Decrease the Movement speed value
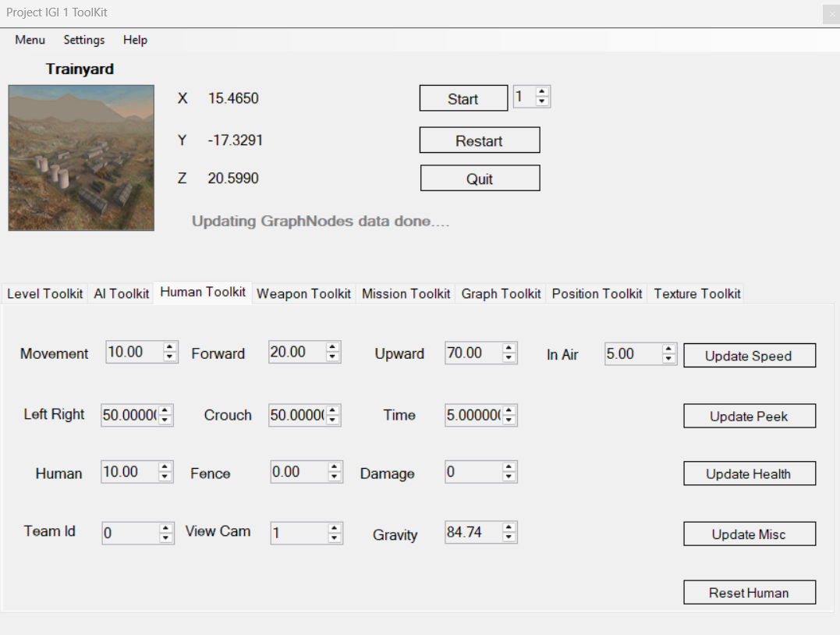This screenshot has width=840, height=635. [170, 357]
